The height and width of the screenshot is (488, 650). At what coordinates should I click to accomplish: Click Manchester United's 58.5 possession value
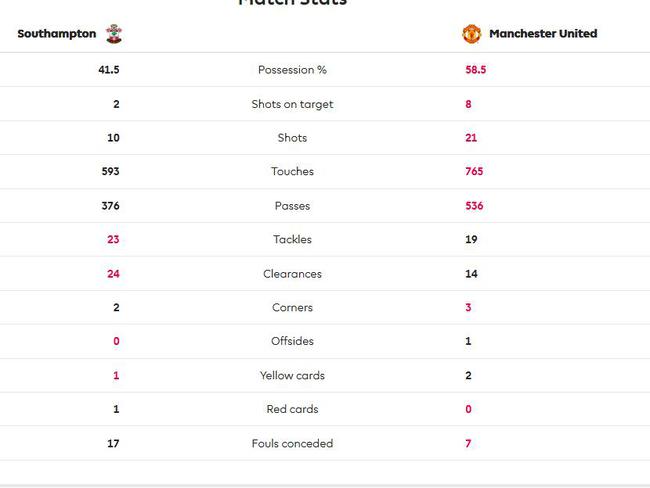coord(475,70)
